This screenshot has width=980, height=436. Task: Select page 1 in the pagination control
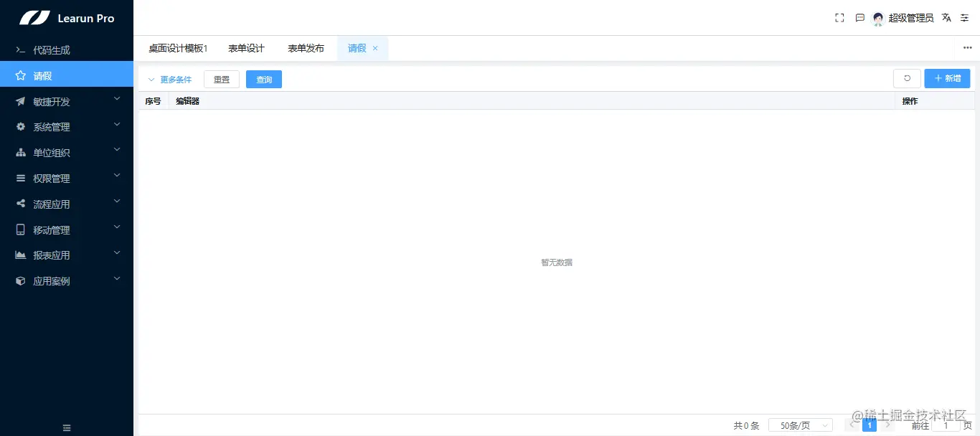[869, 425]
